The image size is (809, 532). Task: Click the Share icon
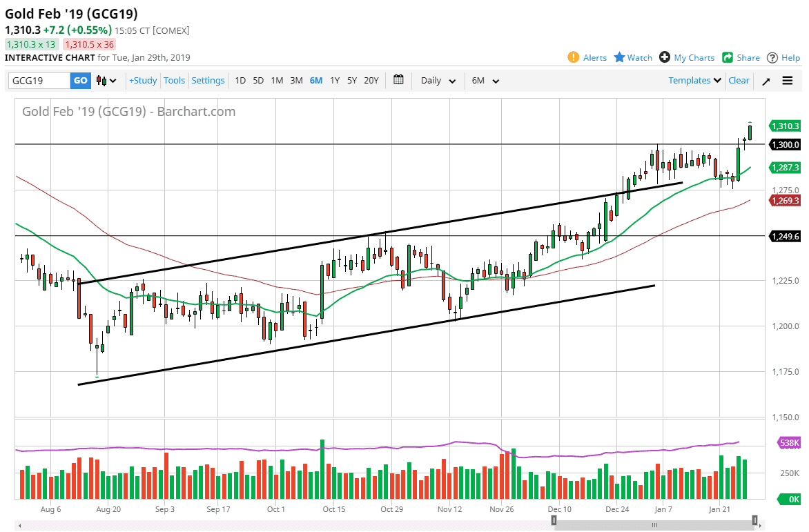[x=728, y=57]
